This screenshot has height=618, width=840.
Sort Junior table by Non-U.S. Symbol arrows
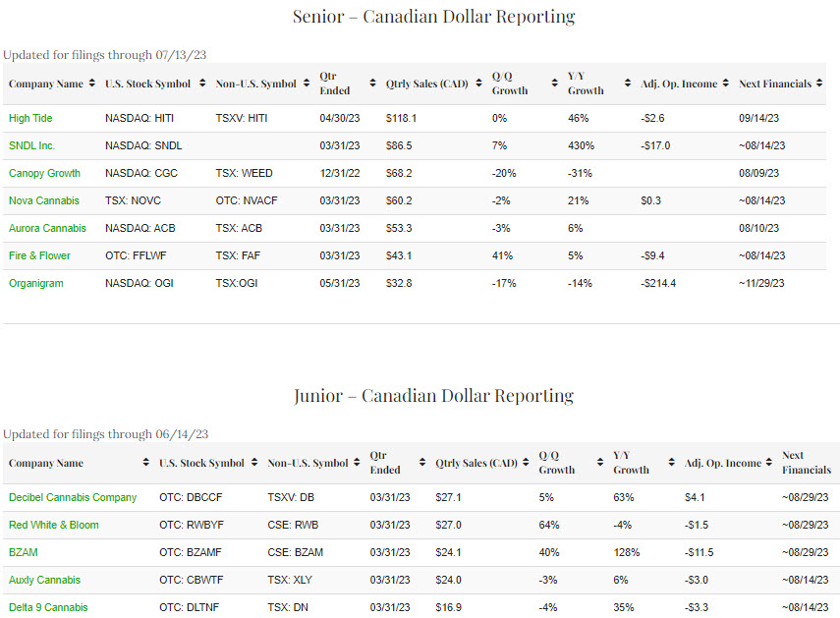click(356, 464)
